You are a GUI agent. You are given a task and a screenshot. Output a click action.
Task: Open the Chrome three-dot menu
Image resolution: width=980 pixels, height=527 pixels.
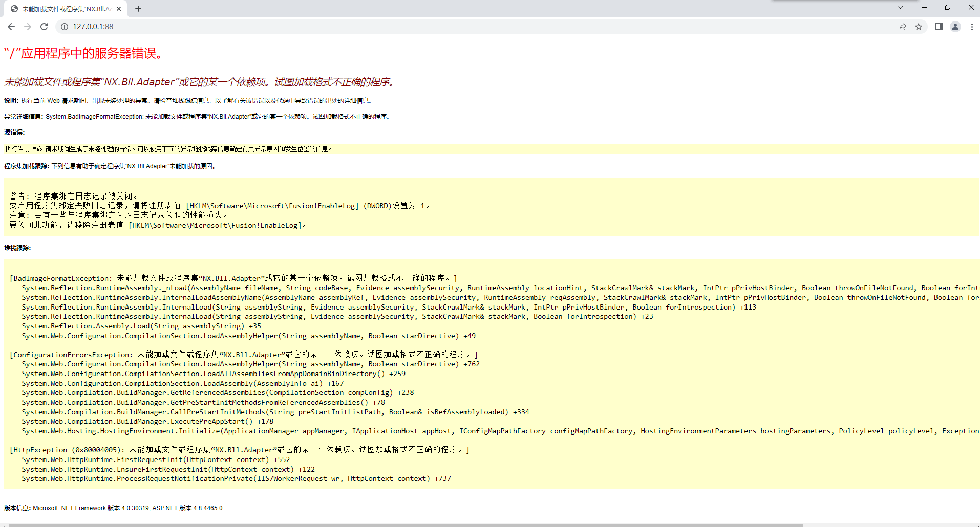tap(972, 27)
